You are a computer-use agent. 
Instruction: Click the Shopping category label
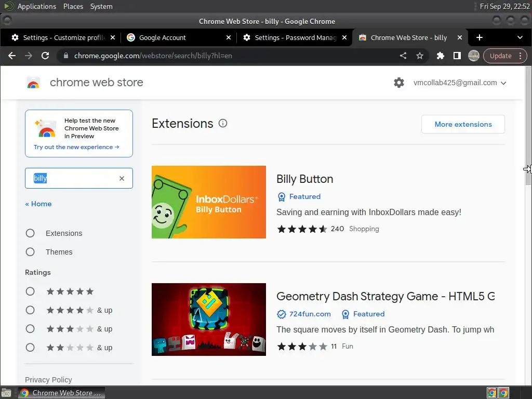point(364,229)
